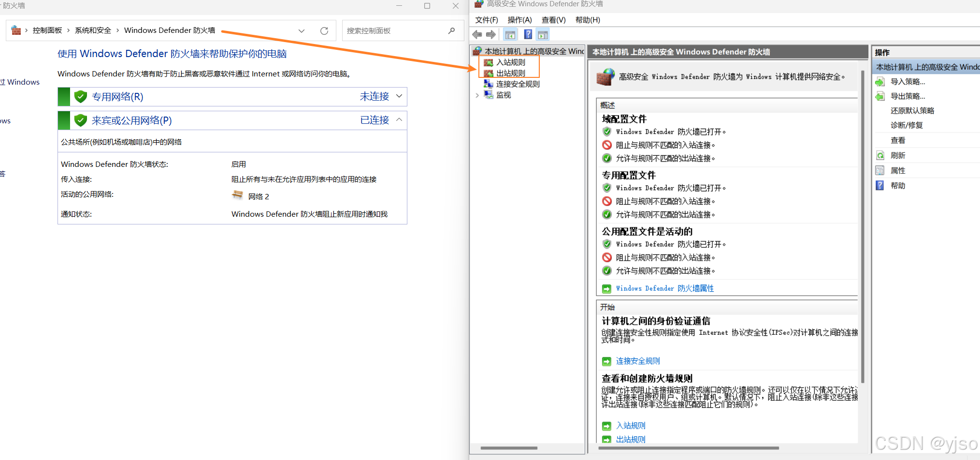Open the 帮助(H) menu
The height and width of the screenshot is (460, 980).
[x=588, y=20]
